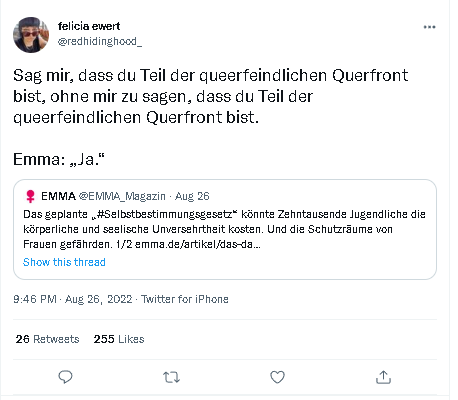This screenshot has height=400, width=458.
Task: Click the @redhidinghood_ handle
Action: pos(100,41)
